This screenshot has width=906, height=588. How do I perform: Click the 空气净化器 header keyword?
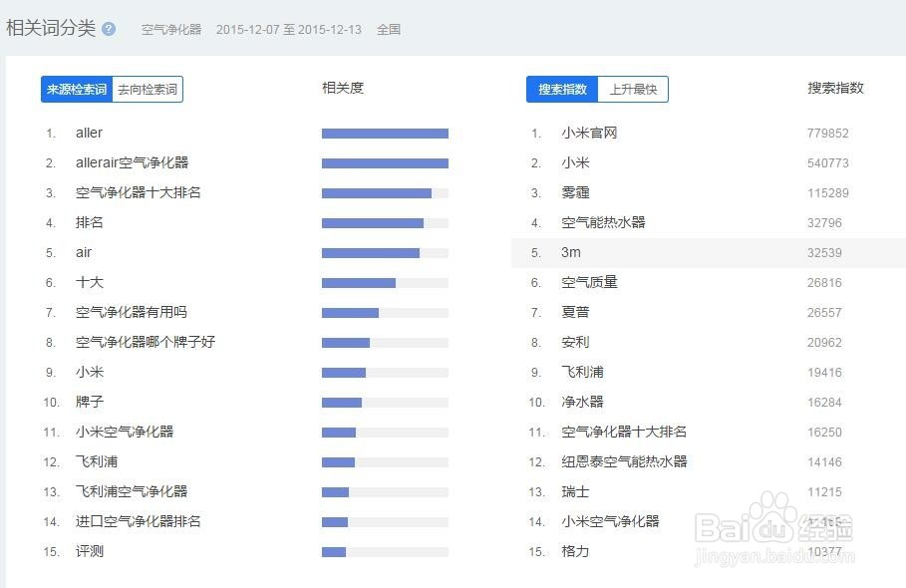click(171, 30)
